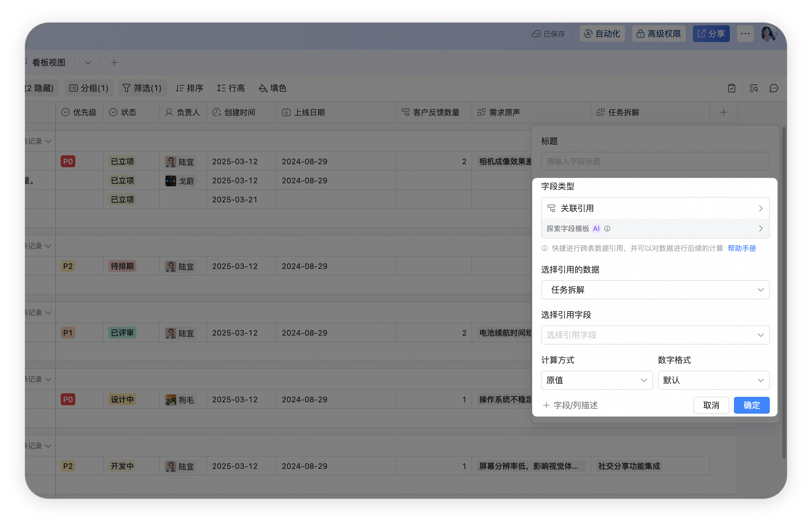Screen dimensions: 812x526
Task: Click the info icon beside AI label
Action: coord(607,228)
